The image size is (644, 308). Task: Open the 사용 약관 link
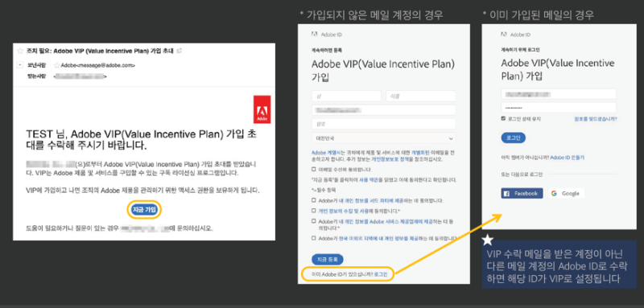pos(368,180)
